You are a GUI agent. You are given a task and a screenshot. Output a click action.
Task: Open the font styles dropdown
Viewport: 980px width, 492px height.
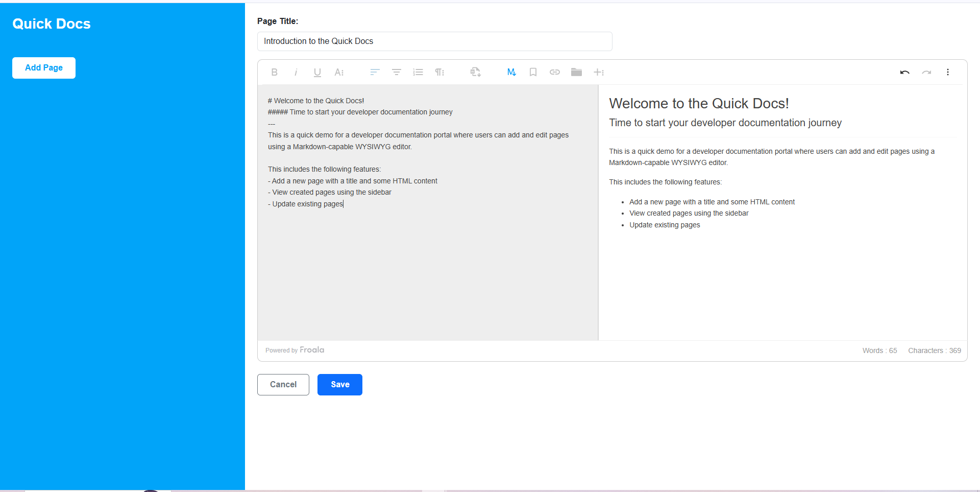[339, 72]
